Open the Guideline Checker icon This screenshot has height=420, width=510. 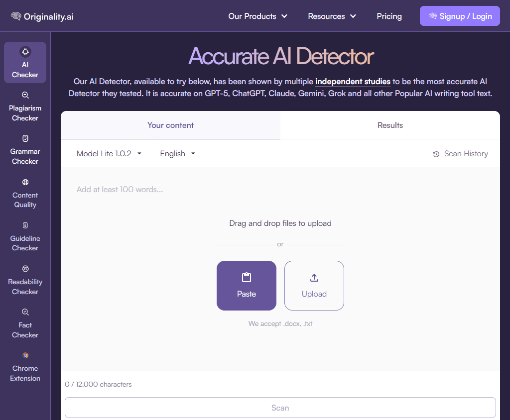(25, 225)
